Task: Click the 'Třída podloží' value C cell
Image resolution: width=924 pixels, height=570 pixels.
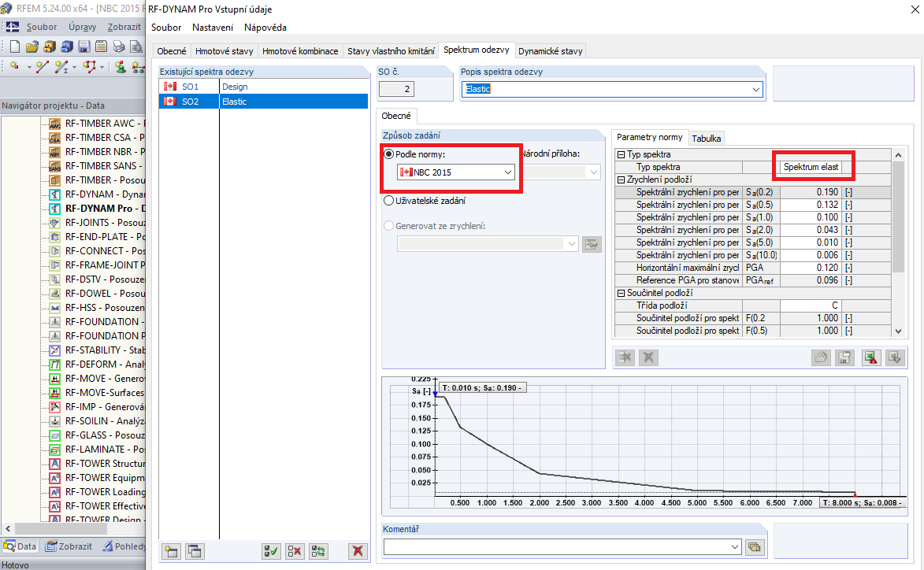Action: coord(811,305)
